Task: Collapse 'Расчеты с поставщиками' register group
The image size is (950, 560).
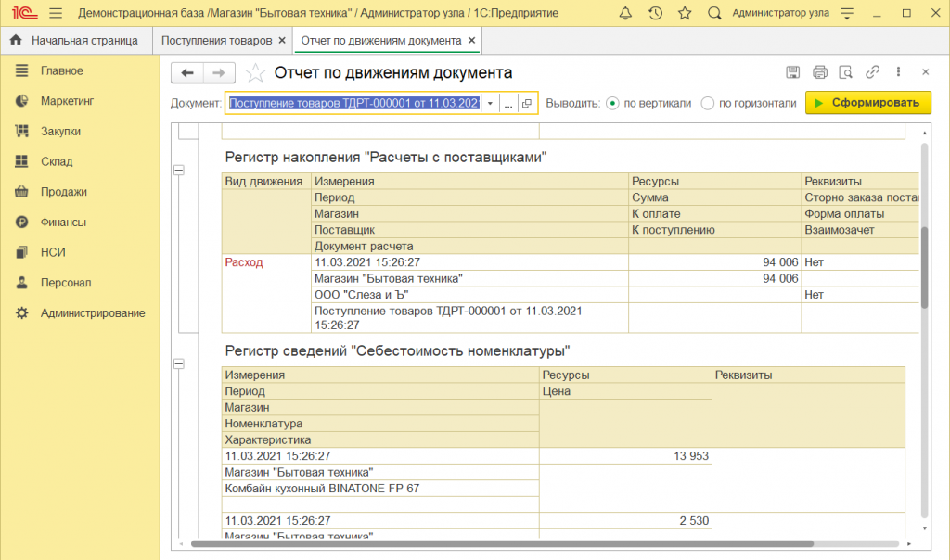Action: [179, 170]
